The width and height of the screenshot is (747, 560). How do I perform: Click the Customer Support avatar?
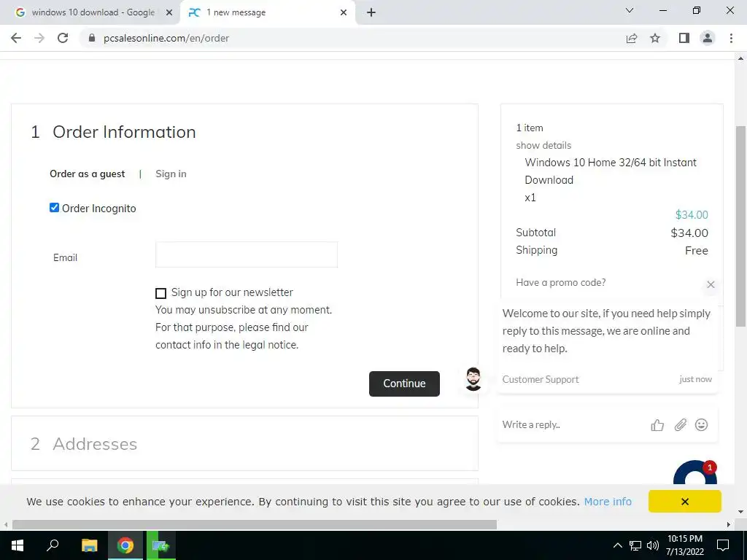473,379
